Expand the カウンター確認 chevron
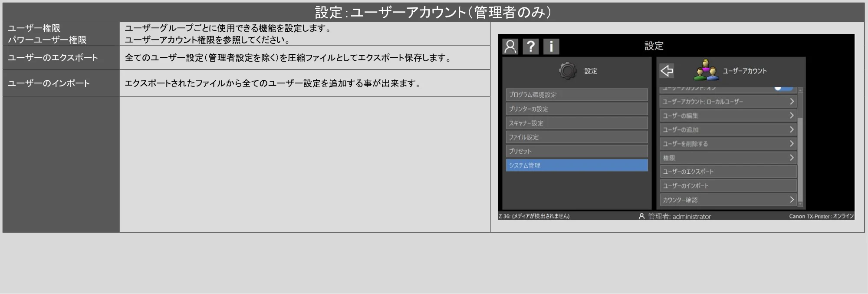868x294 pixels. click(792, 200)
